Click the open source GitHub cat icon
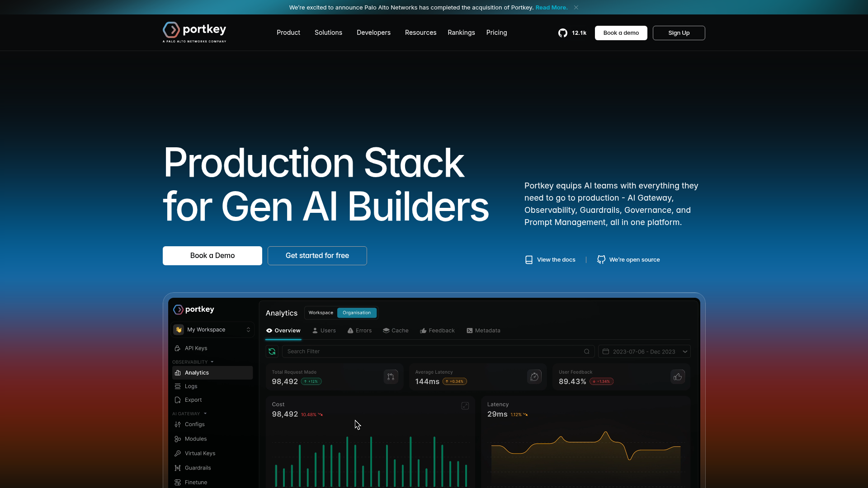The width and height of the screenshot is (868, 488). coord(601,260)
